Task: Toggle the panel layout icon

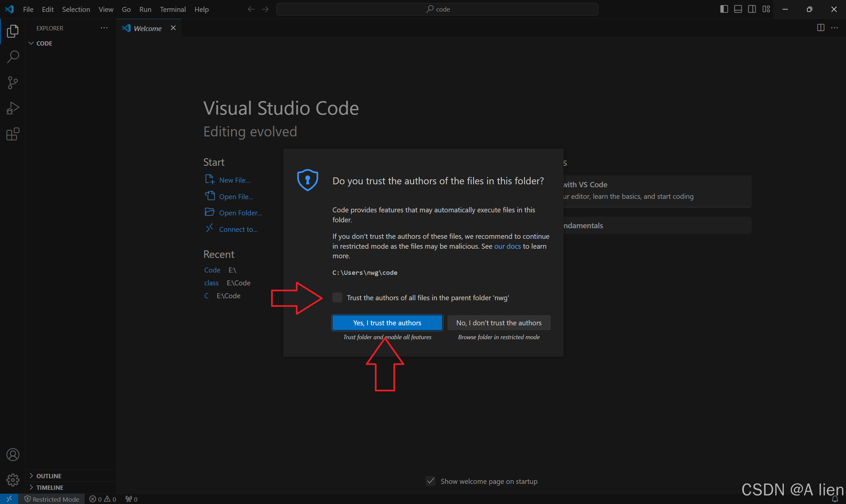Action: 738,9
